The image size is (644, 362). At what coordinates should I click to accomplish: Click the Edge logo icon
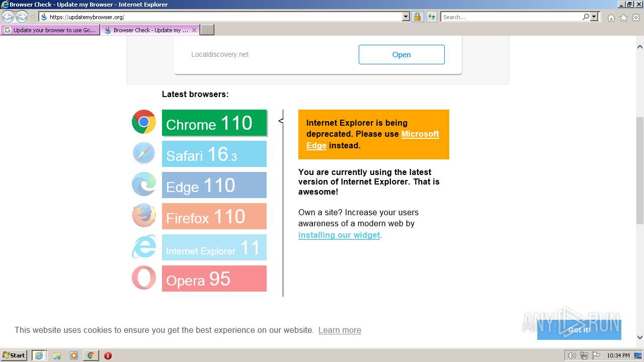coord(144,184)
